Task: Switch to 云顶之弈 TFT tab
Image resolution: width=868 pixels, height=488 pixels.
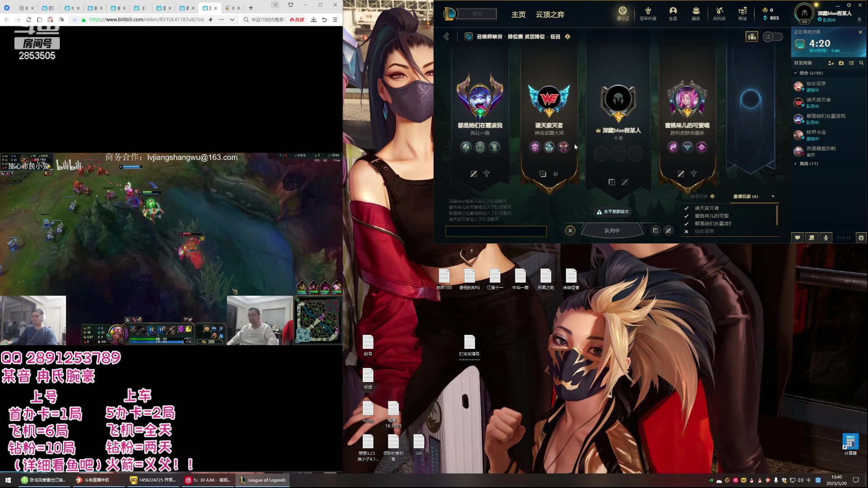Action: [x=550, y=14]
